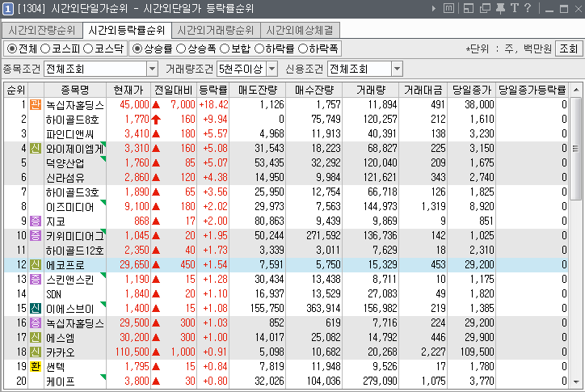This screenshot has height=392, width=585.
Task: Click the green 신 badge on 에스엠 row
Action: point(36,338)
